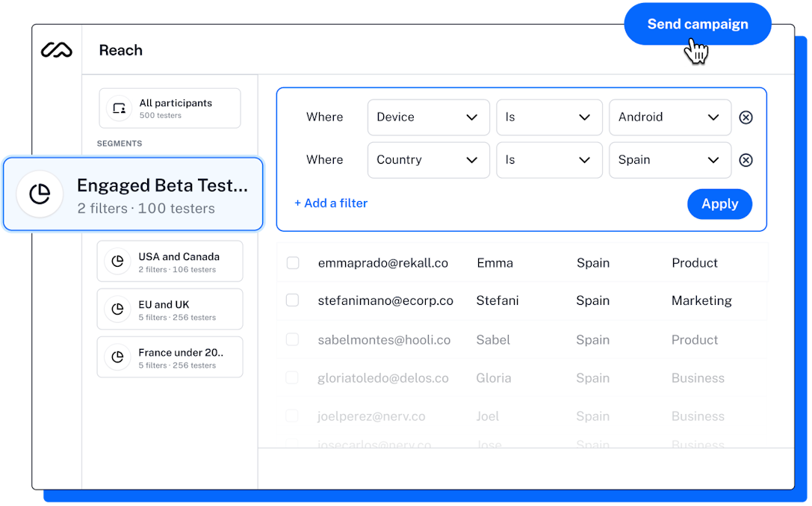Click the pie chart icon on EU and UK

pyautogui.click(x=117, y=309)
